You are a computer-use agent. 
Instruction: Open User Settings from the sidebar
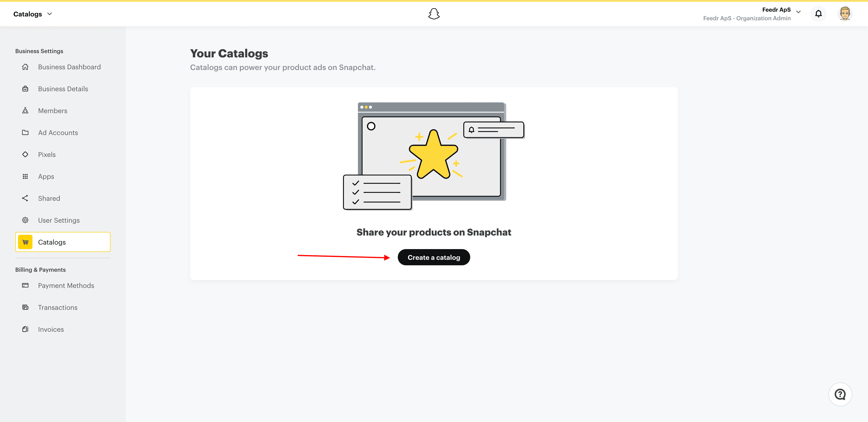(59, 220)
